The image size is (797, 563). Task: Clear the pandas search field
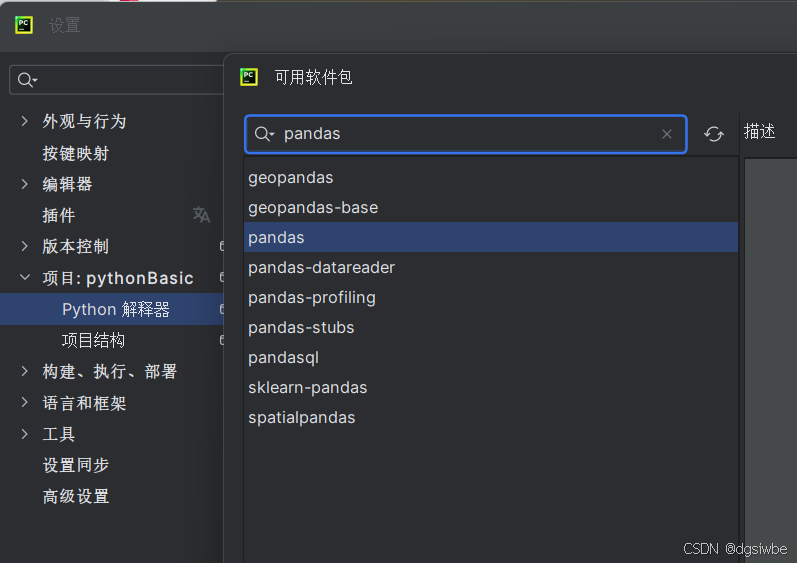point(667,134)
